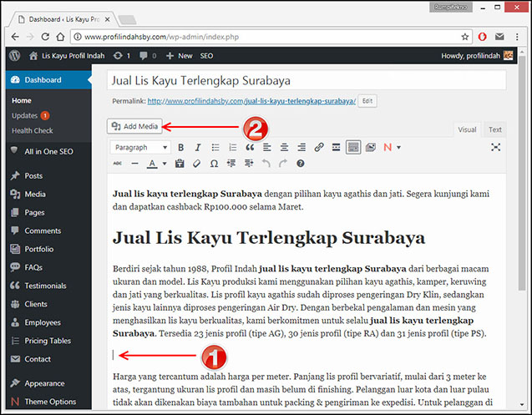Open Pages in the sidebar
The width and height of the screenshot is (532, 415).
coord(48,212)
